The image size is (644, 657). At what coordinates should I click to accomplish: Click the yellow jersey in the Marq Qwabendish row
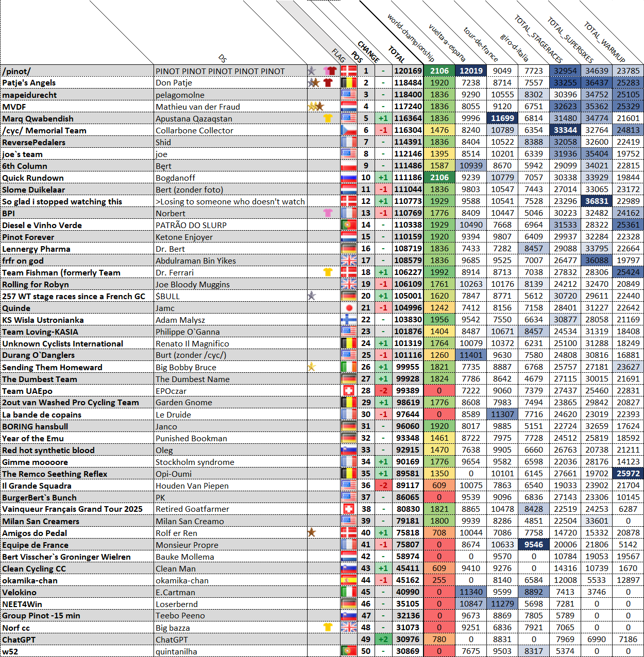pos(328,118)
